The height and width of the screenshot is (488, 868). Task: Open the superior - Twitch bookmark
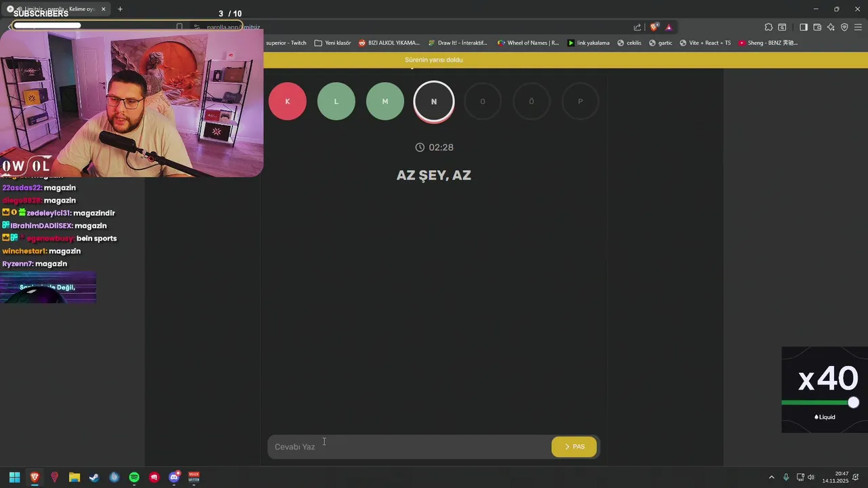point(286,43)
